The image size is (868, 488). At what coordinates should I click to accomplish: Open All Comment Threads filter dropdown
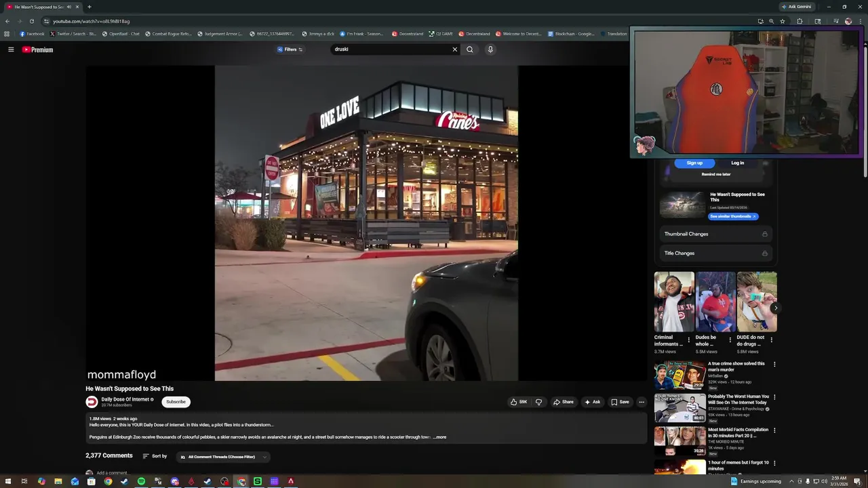[223, 457]
